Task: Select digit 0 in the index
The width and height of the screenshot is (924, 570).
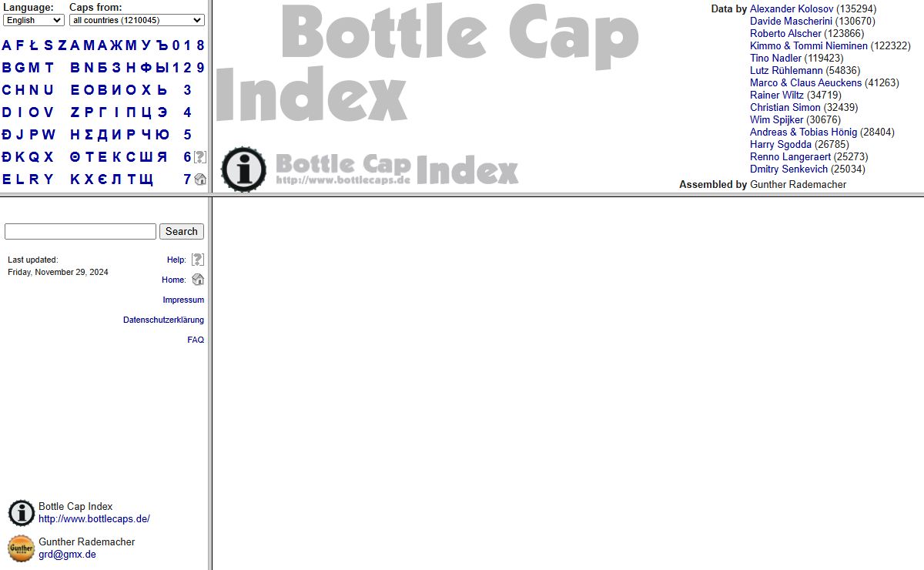Action: (x=176, y=45)
